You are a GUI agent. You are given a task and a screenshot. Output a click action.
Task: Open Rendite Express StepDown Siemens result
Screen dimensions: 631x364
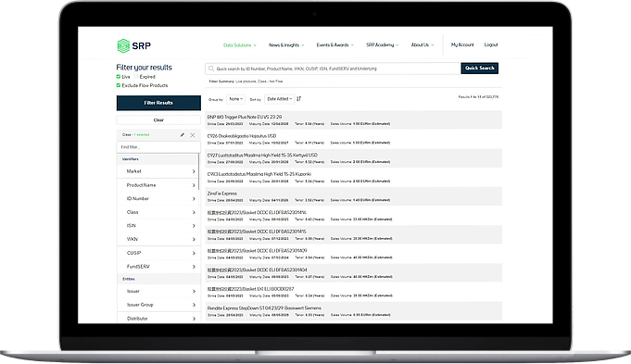click(x=264, y=308)
